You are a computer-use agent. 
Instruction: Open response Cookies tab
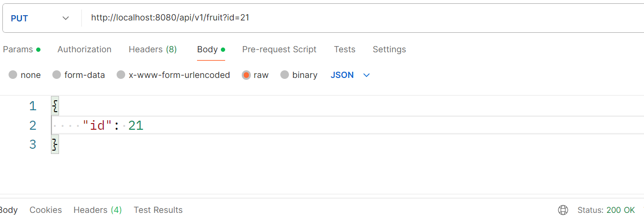click(x=46, y=210)
